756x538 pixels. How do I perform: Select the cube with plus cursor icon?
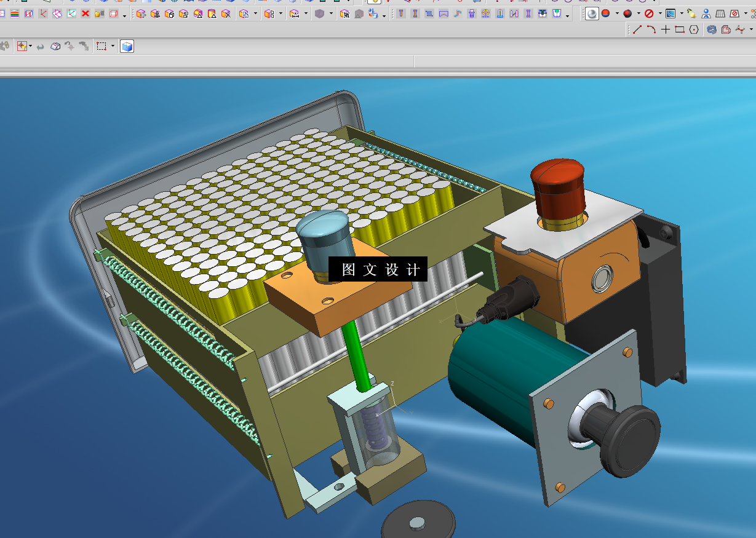point(141,14)
